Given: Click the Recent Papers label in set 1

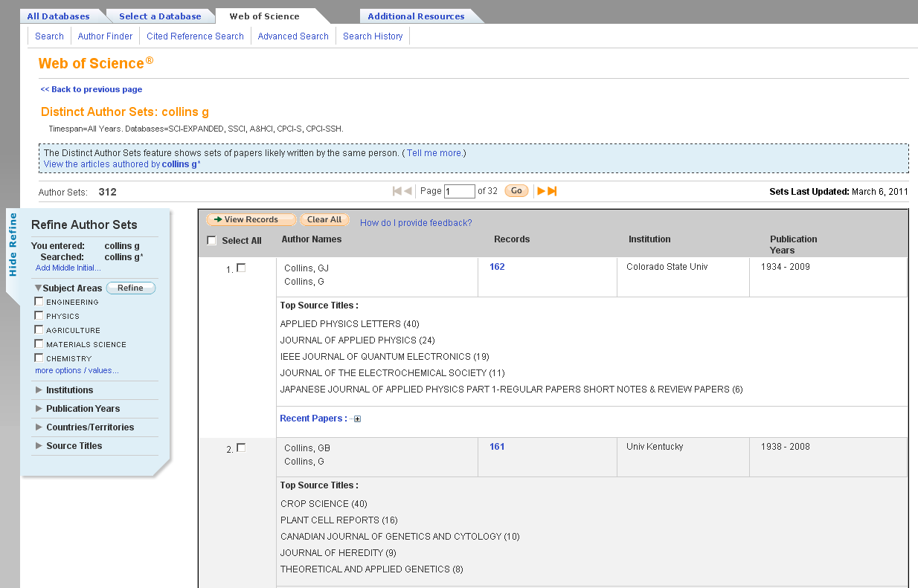Looking at the screenshot, I should 313,419.
